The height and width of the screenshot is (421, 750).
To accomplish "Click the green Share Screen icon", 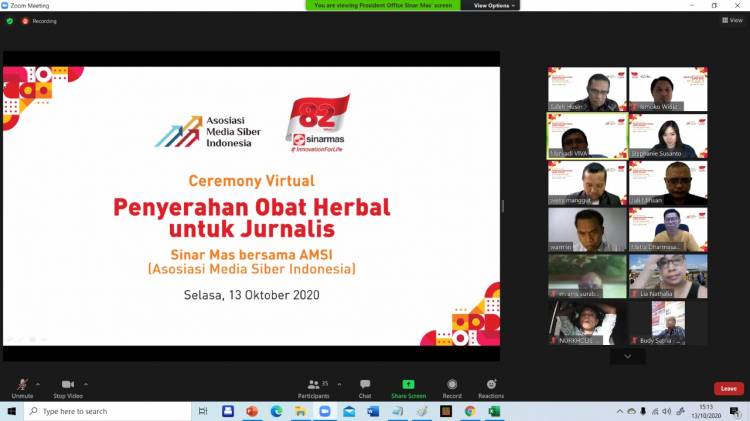I will [408, 384].
